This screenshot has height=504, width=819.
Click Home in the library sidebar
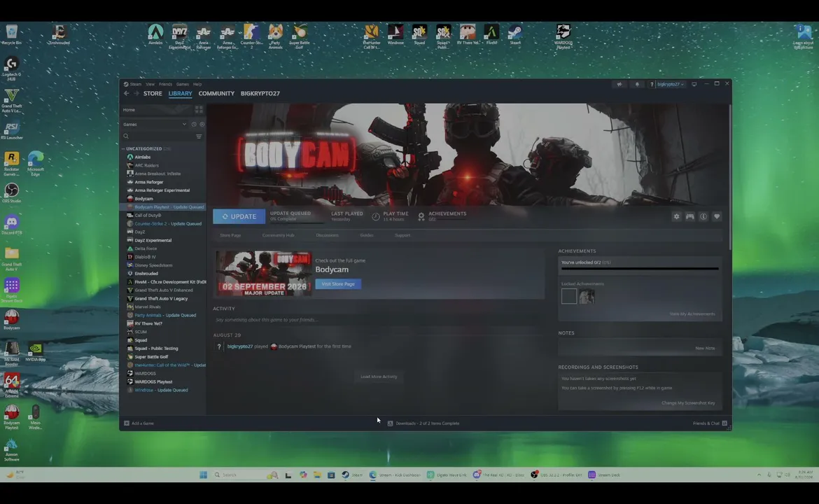[x=129, y=110]
